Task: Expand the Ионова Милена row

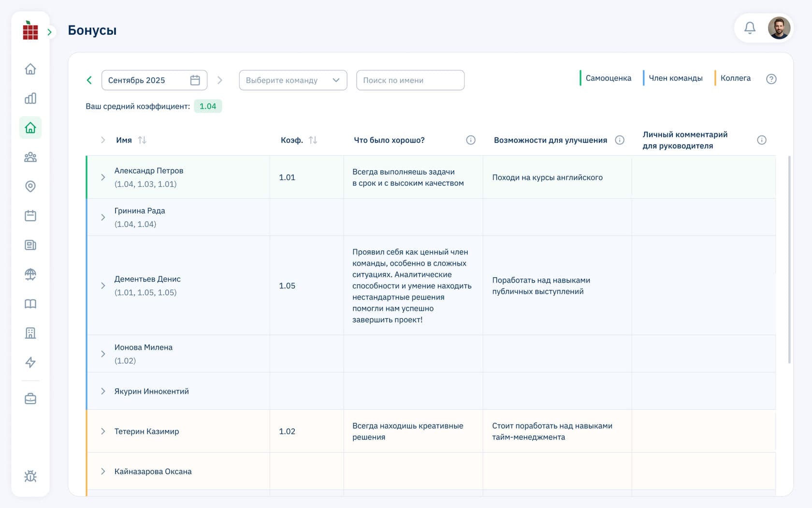Action: 103,354
